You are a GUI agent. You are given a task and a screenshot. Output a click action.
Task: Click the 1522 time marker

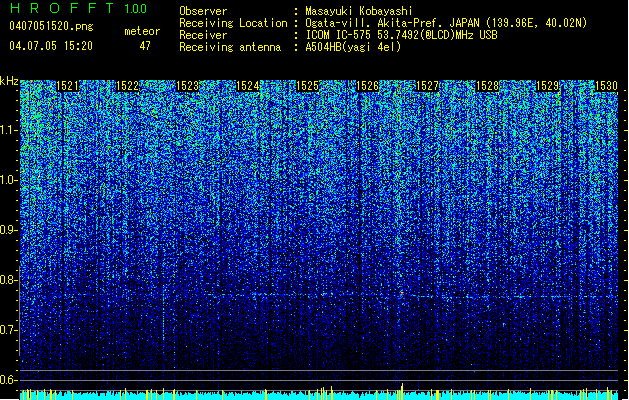click(x=128, y=86)
